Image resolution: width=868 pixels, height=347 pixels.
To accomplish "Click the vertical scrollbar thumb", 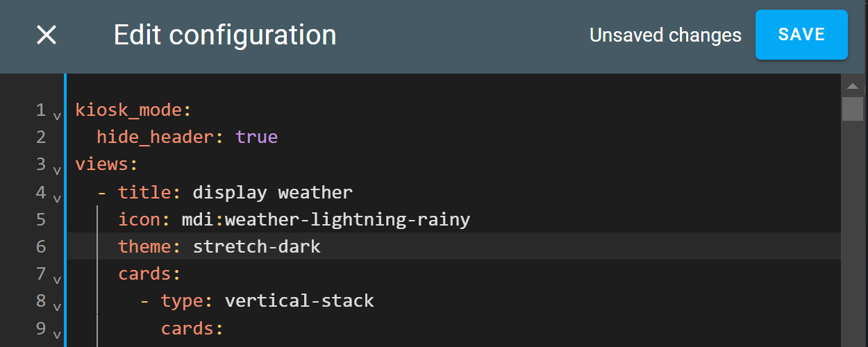I will [853, 109].
